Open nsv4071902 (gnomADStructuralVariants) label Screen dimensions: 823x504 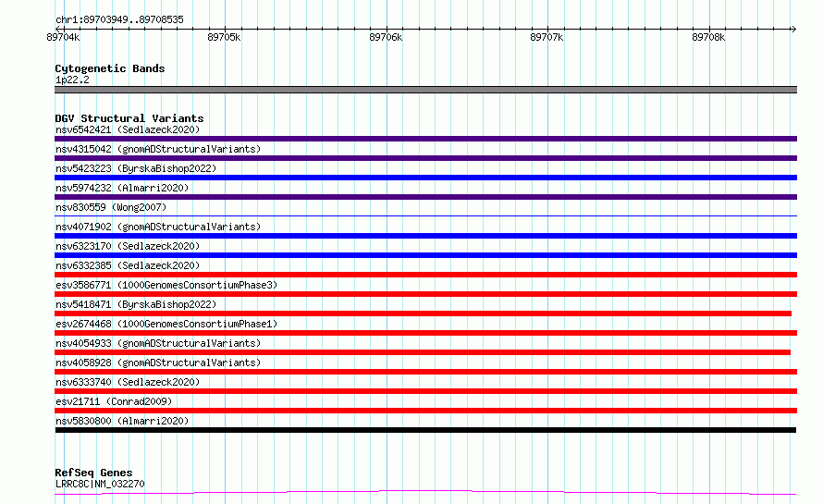pyautogui.click(x=158, y=227)
